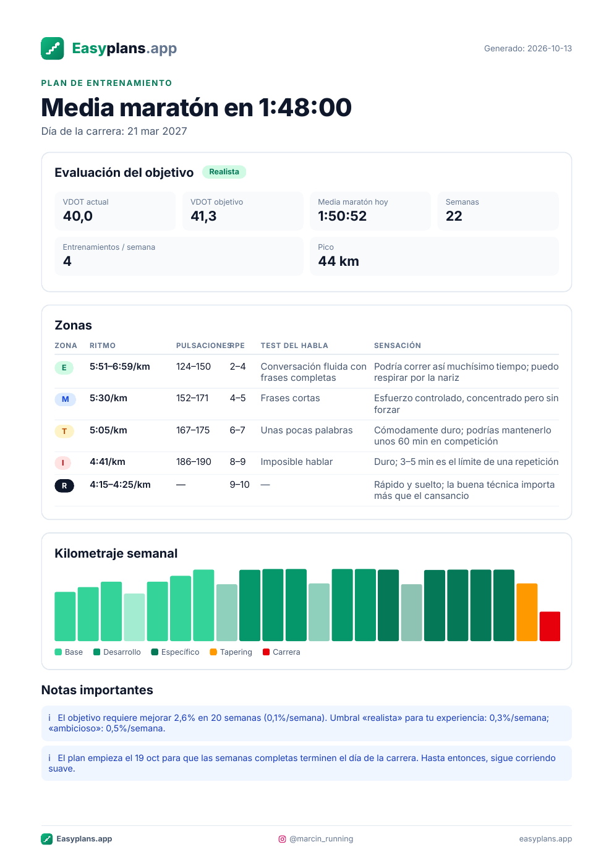
Task: Click the 'Media maratón en 1:48:00' title
Action: coord(197,108)
